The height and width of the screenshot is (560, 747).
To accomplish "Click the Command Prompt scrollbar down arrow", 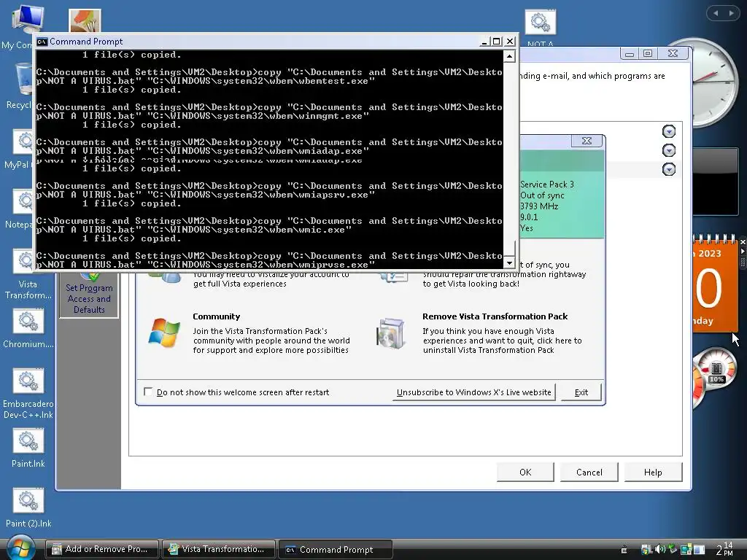I will (509, 262).
